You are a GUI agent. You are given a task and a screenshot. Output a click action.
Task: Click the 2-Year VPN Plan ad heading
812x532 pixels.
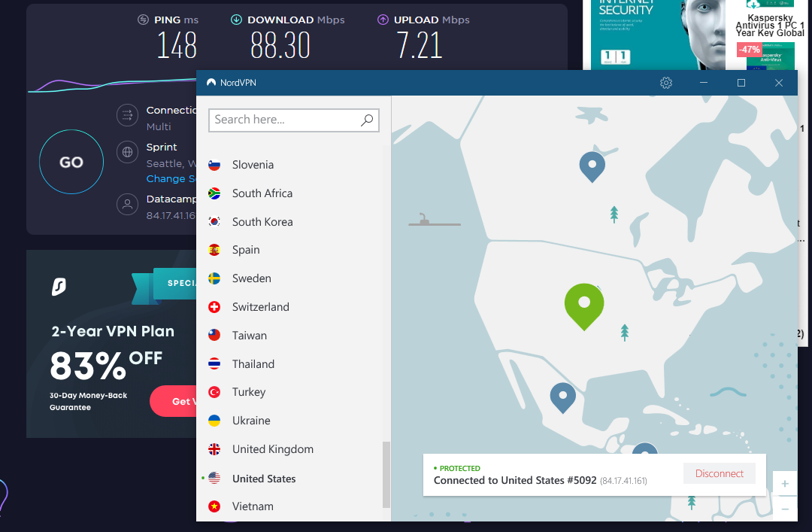(x=113, y=331)
